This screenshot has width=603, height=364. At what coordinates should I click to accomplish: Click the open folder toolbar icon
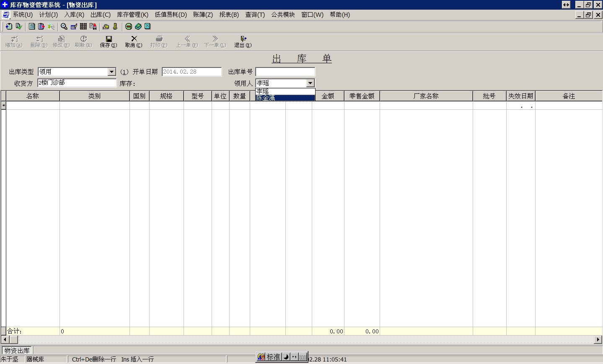[x=106, y=26]
